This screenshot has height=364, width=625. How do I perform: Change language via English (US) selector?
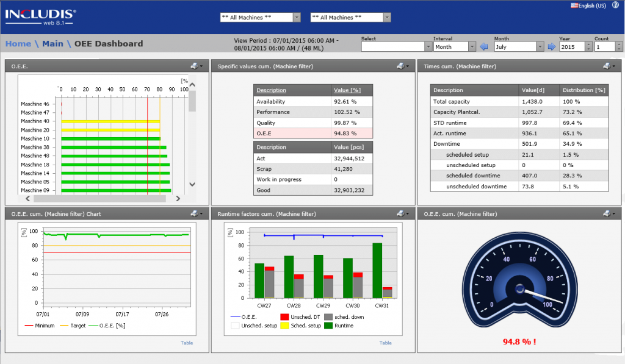pyautogui.click(x=588, y=5)
